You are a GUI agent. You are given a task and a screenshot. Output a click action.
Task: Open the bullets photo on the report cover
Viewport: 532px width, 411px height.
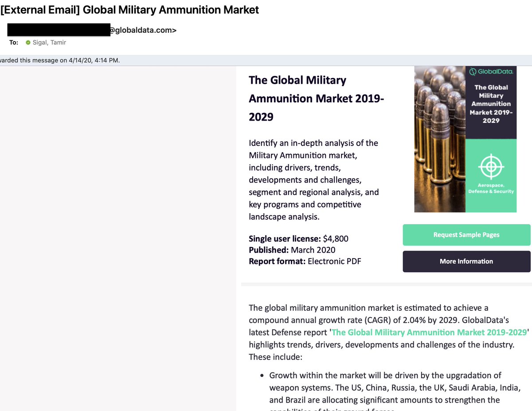(440, 139)
